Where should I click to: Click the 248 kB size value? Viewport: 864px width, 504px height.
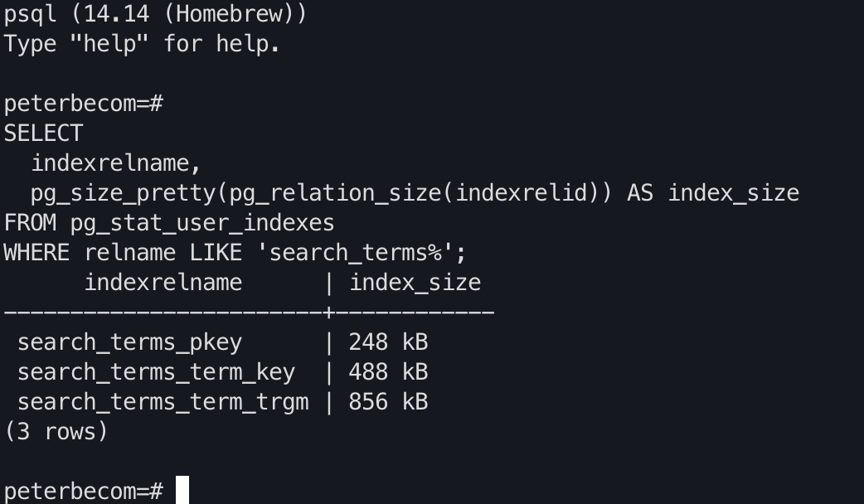point(388,342)
